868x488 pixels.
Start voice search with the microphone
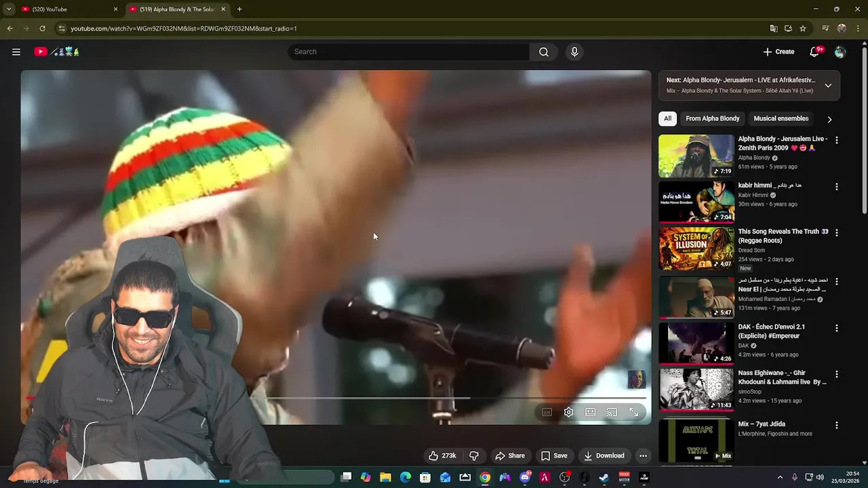point(574,52)
